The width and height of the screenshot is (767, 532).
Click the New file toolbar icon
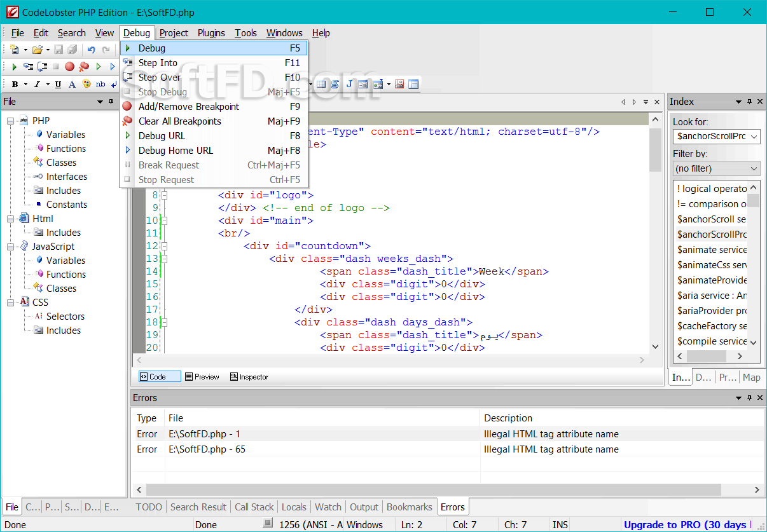point(15,50)
